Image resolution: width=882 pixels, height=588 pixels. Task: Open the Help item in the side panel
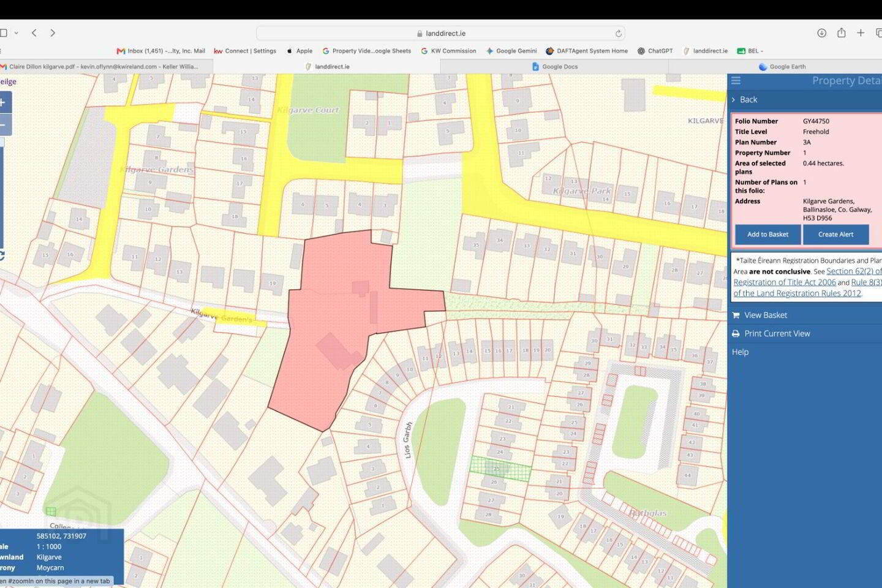click(x=740, y=352)
